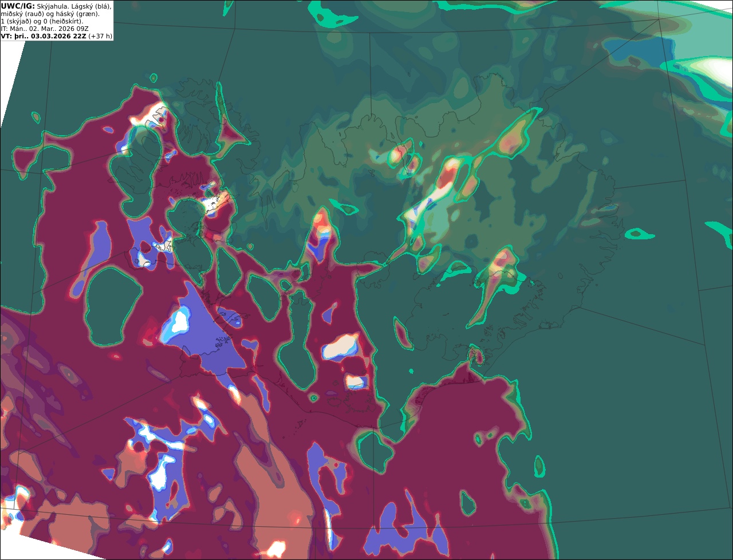Viewport: 733px width, 560px height.
Task: Click the line "1 (skýjað) og 0 (heiðskírt)."
Action: tap(42, 21)
